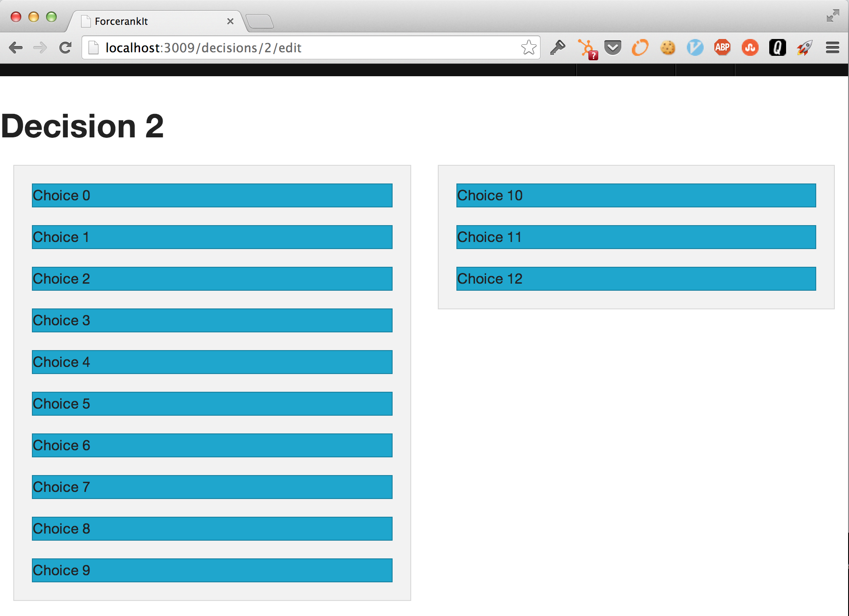
Task: Open the StumbleUpon extension icon
Action: click(x=750, y=47)
